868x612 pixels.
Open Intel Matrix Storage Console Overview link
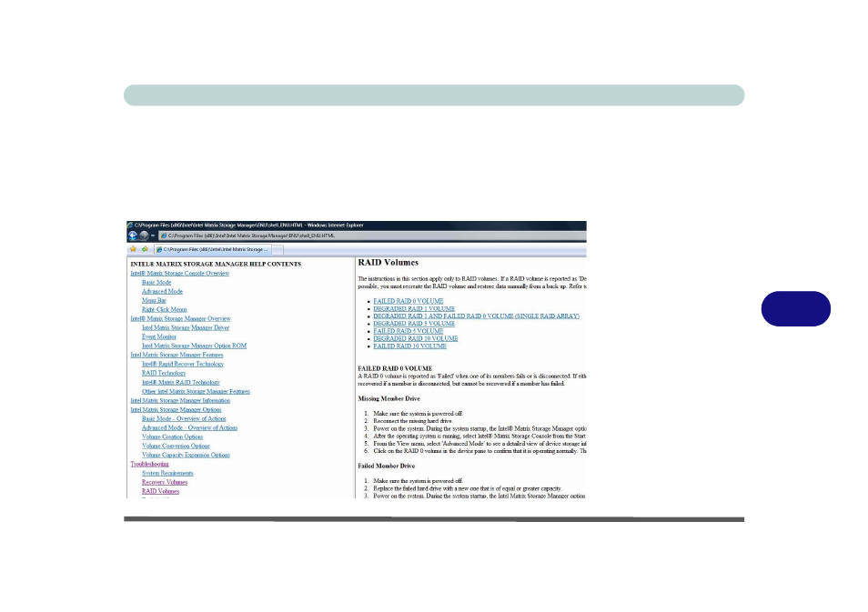click(x=180, y=274)
